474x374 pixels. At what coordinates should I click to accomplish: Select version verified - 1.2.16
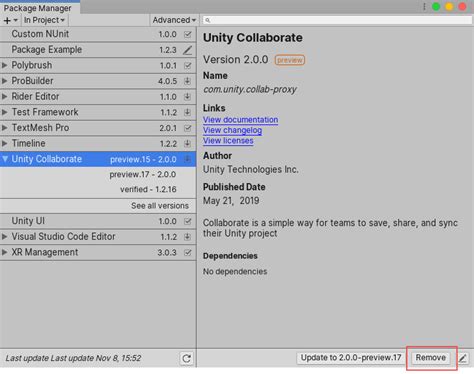tap(148, 189)
